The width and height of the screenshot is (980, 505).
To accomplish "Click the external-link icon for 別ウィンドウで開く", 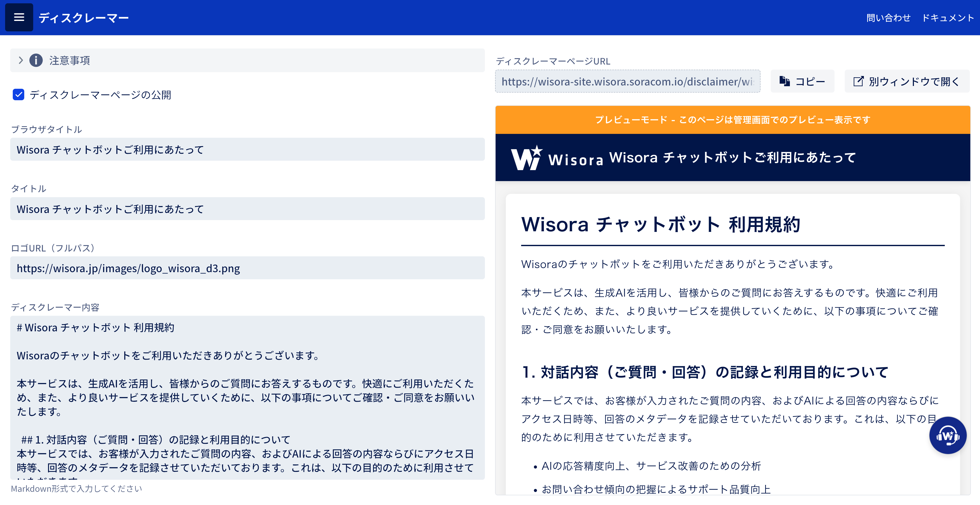I will (858, 81).
